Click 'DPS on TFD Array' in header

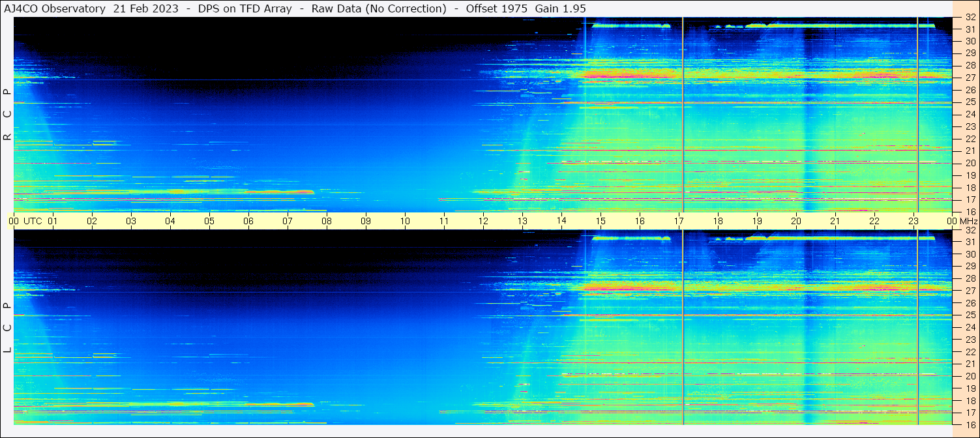click(x=245, y=8)
